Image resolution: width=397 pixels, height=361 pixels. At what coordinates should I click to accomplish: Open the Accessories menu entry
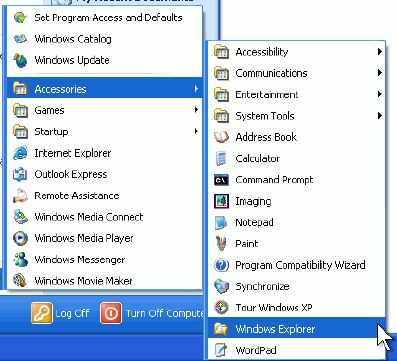click(105, 89)
